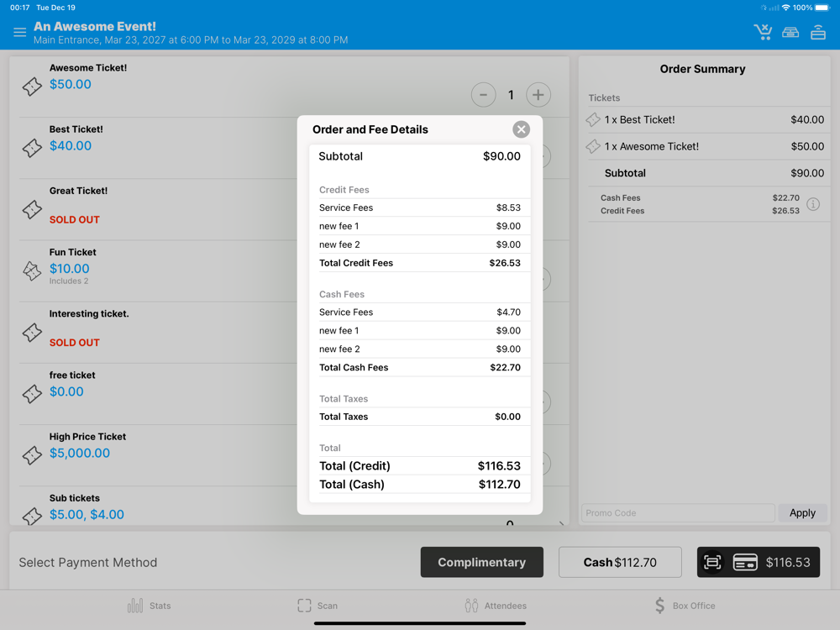Switch to the Scan tab
Image resolution: width=840 pixels, height=630 pixels.
(318, 606)
